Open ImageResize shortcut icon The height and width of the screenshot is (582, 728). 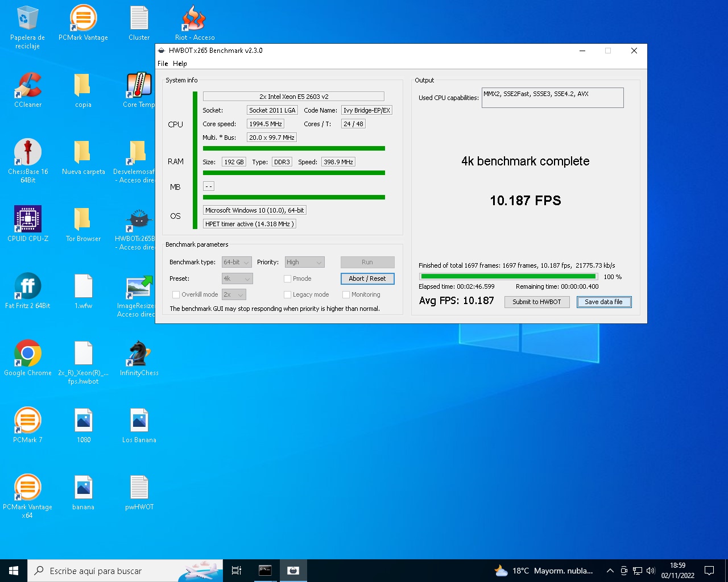click(x=136, y=295)
